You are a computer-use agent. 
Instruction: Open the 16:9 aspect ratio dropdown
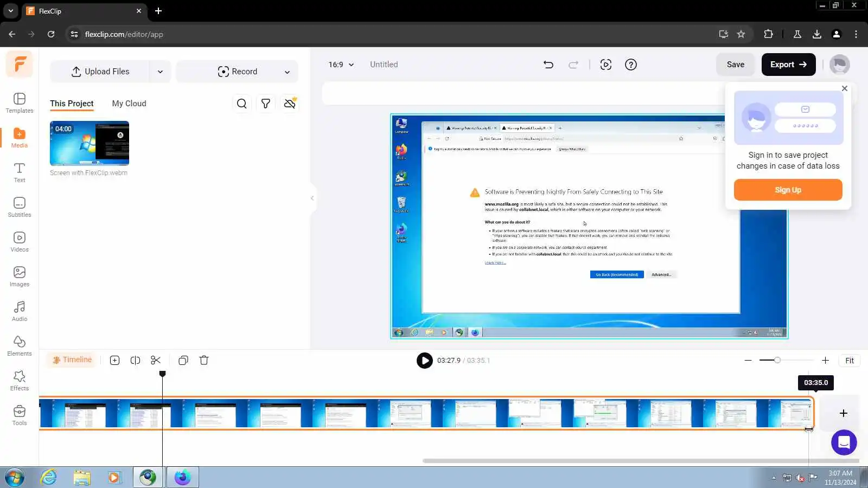tap(341, 65)
